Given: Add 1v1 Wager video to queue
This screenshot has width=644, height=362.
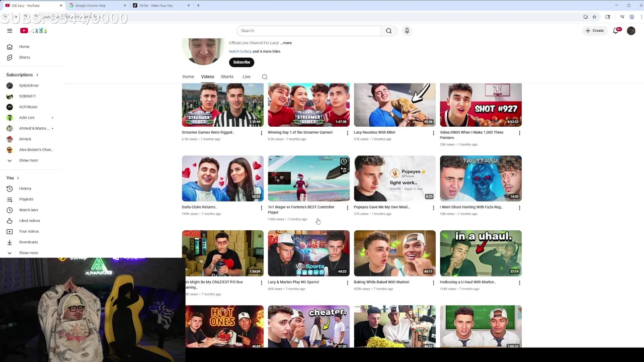Looking at the screenshot, I should point(344,170).
